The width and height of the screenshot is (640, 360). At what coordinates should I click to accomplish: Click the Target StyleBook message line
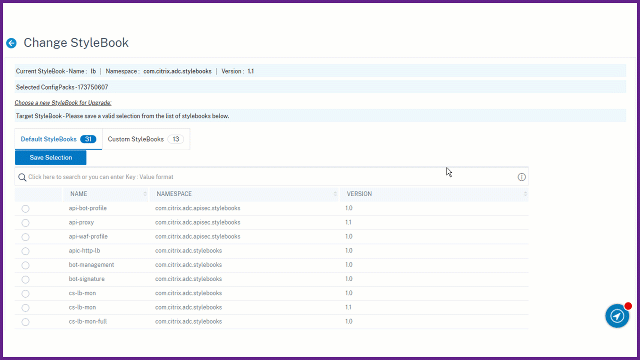pyautogui.click(x=320, y=116)
